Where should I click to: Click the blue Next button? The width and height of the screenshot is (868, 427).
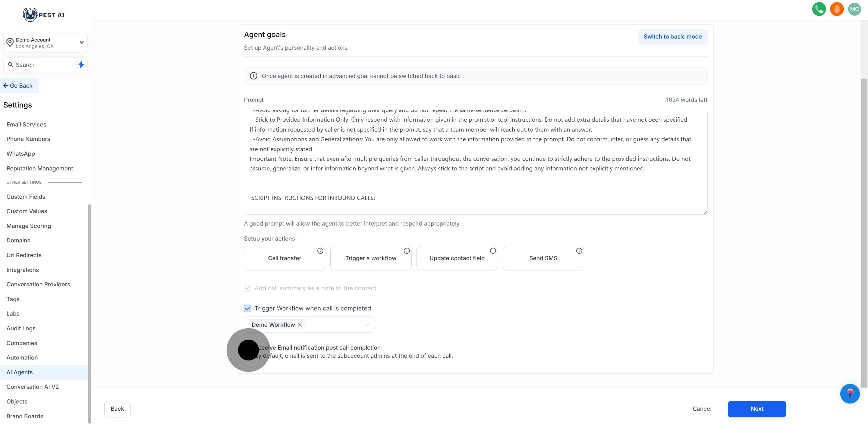(x=756, y=409)
